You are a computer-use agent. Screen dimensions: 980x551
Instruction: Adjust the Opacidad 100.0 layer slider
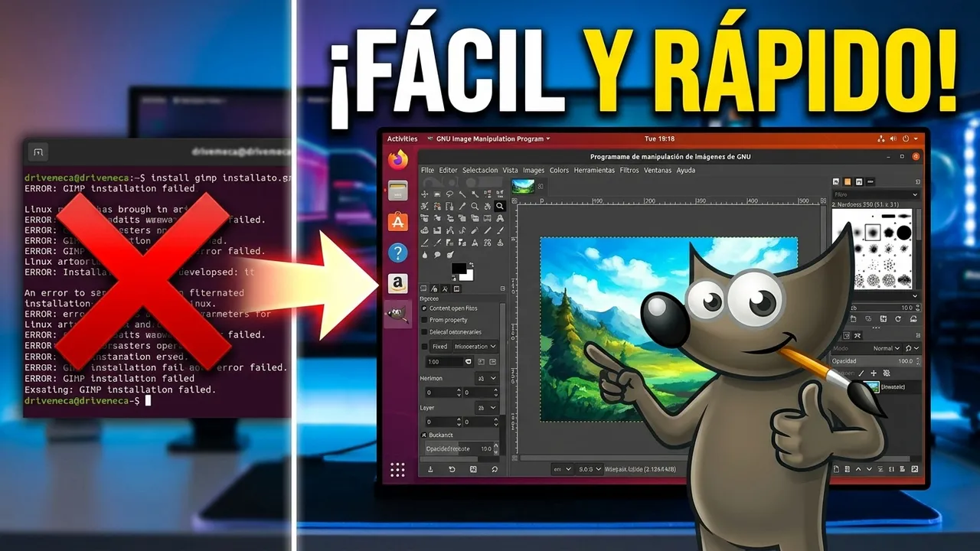click(876, 361)
